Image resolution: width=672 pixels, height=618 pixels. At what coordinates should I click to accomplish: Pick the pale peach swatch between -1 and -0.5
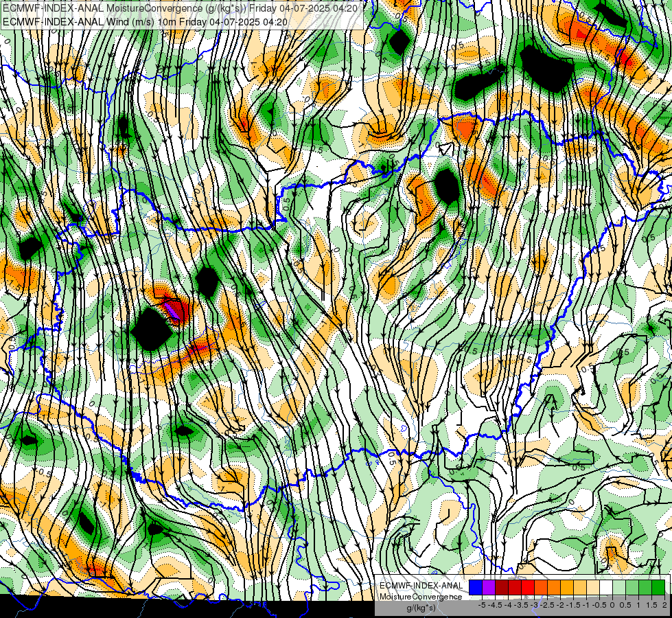click(x=593, y=588)
